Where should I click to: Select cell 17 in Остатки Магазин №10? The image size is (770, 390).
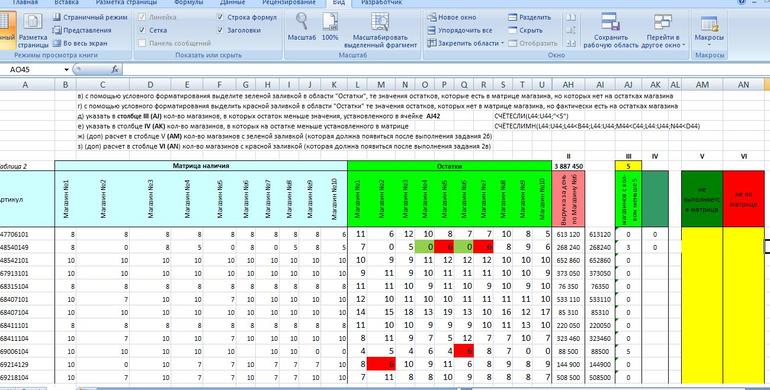[x=542, y=311]
